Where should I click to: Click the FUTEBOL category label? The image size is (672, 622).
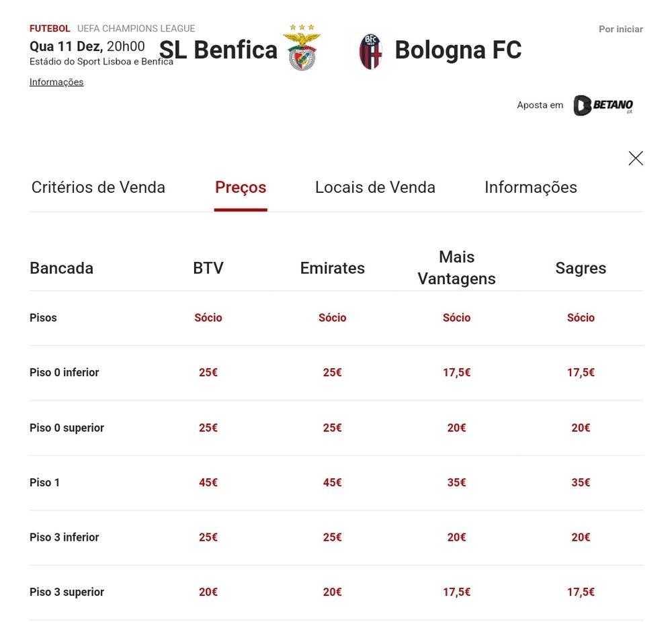50,29
